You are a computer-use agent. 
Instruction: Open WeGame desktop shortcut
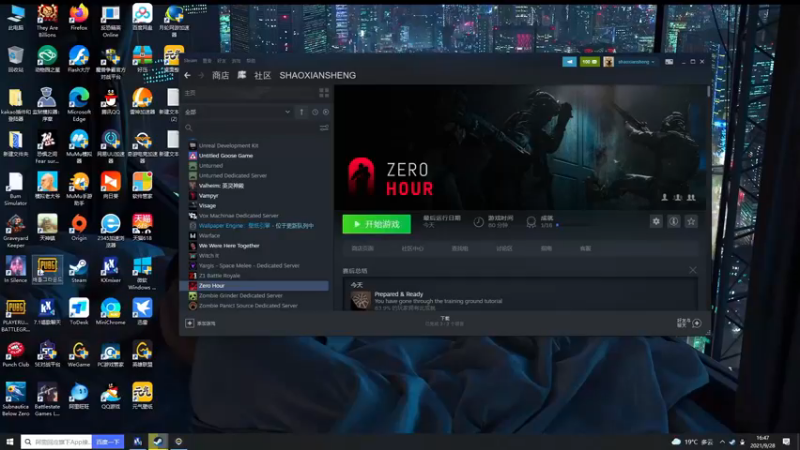coord(79,354)
